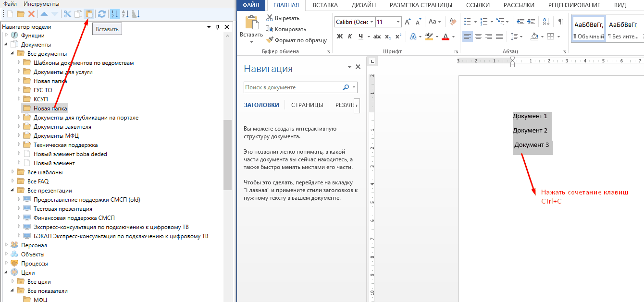Click Копировать in Word ribbon
The height and width of the screenshot is (302, 644).
pos(286,29)
